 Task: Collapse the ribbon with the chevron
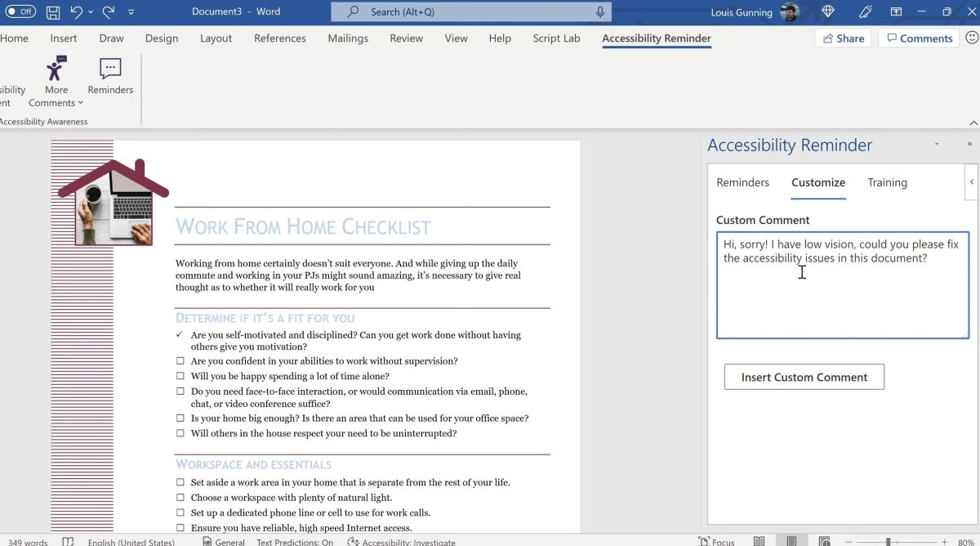(973, 123)
